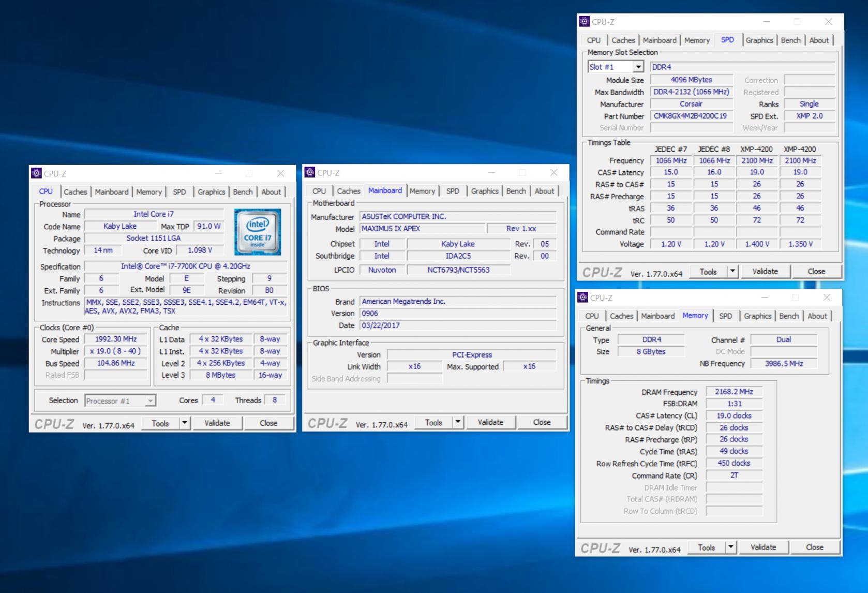Switch to Caches tab in CPU window
Screen dimensions: 868x593
coord(76,191)
